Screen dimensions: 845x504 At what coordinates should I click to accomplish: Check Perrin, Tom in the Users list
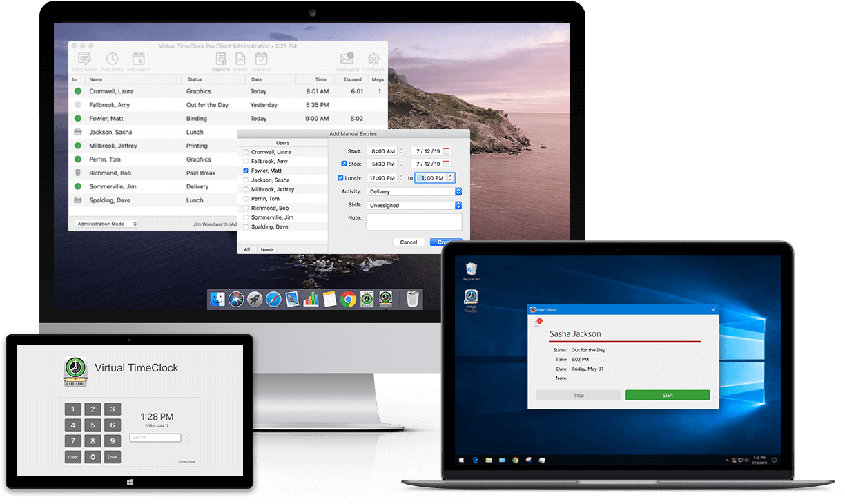(x=246, y=199)
